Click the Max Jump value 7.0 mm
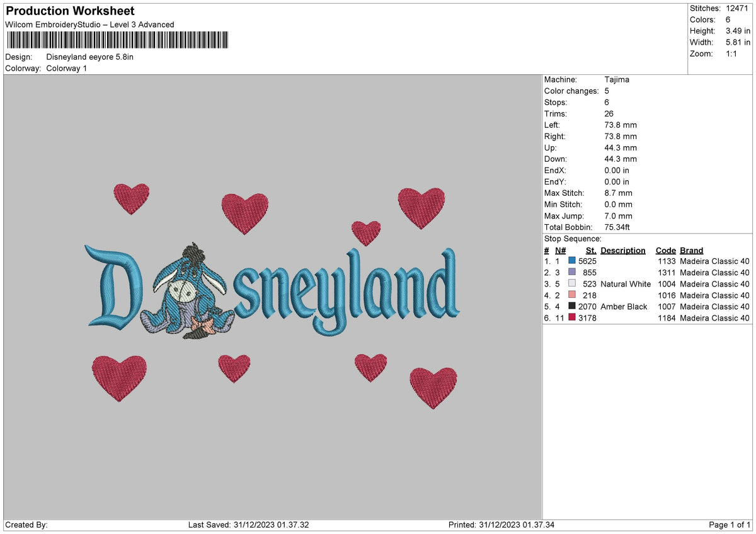This screenshot has width=756, height=534. pyautogui.click(x=618, y=215)
